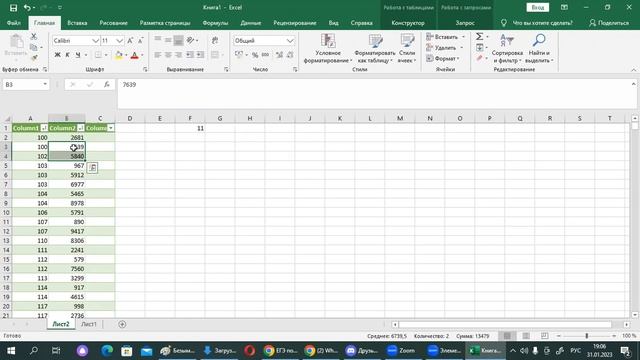Adjust the zoom slider handle
The image size is (640, 360).
[587, 336]
